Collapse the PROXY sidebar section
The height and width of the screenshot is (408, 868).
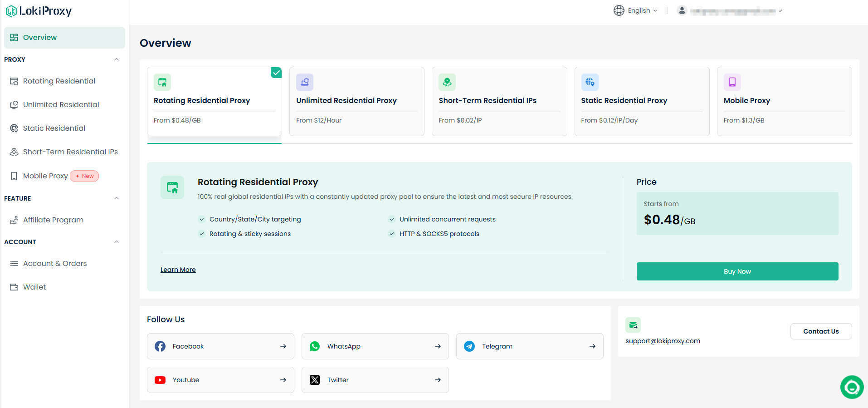117,59
